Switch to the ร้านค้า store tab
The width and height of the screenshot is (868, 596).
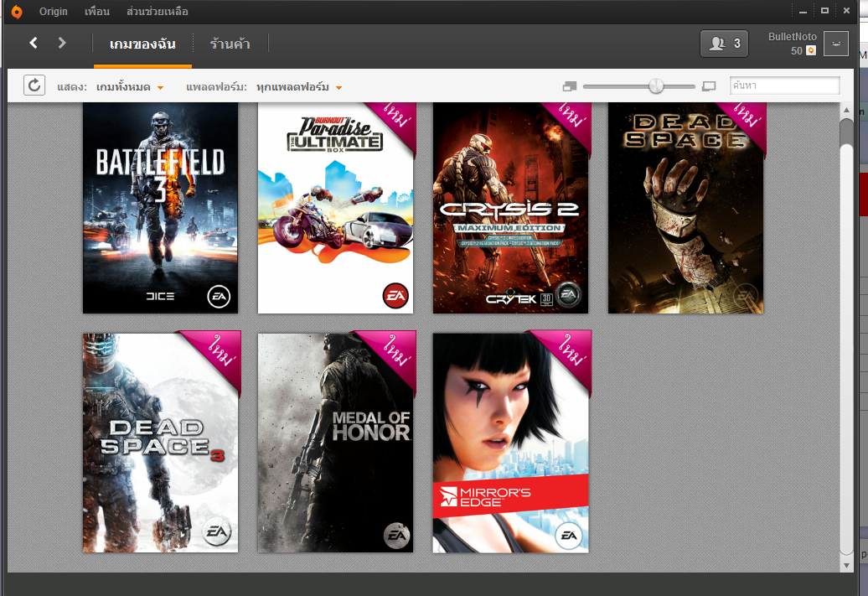(x=230, y=44)
